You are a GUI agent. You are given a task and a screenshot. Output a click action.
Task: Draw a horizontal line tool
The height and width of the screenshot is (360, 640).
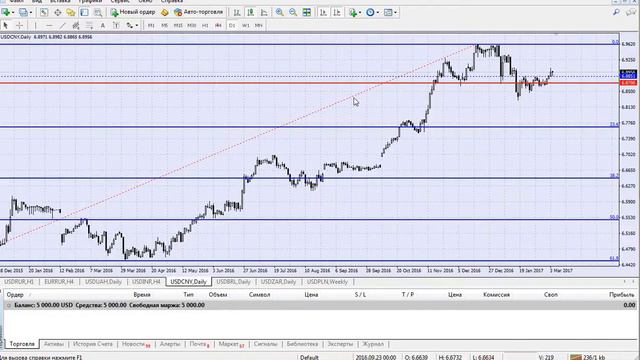pyautogui.click(x=49, y=25)
